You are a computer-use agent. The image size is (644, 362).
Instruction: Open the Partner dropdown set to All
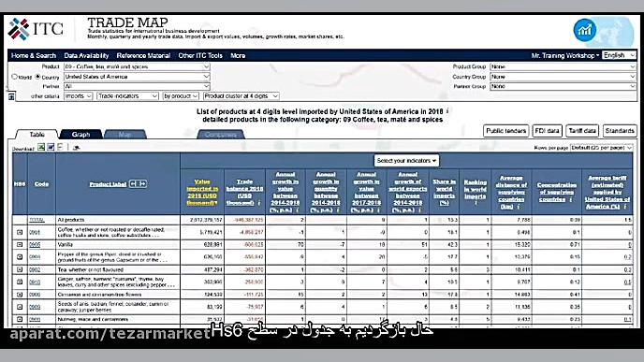click(138, 86)
